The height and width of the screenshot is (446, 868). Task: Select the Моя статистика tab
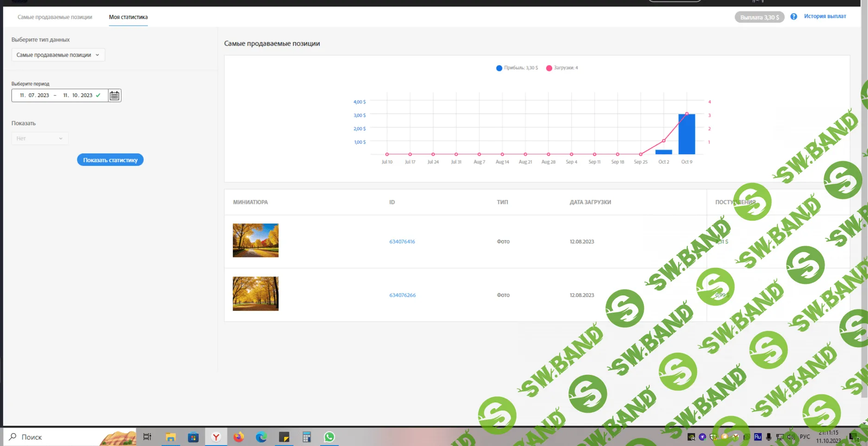128,17
